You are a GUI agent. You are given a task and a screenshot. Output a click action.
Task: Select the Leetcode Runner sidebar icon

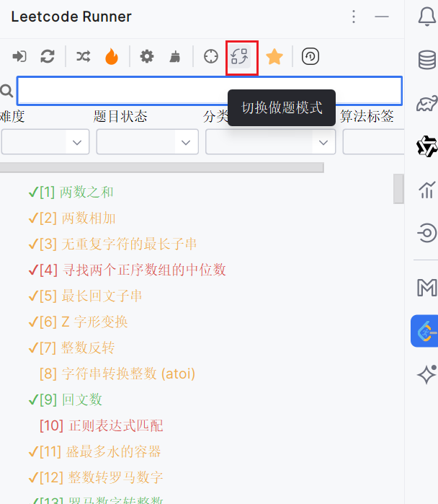tap(424, 331)
